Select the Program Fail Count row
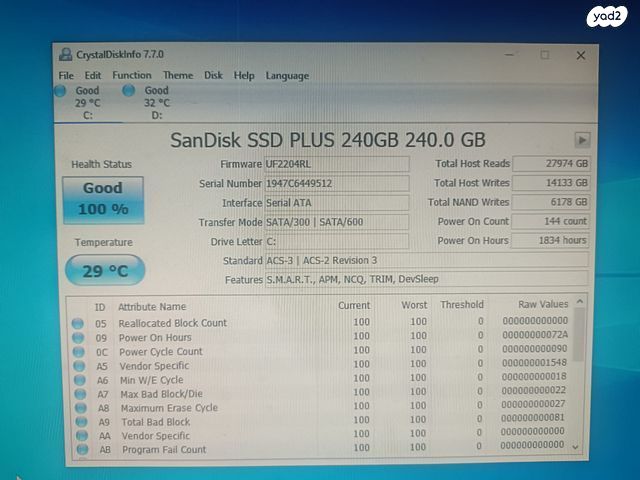The width and height of the screenshot is (640, 480). click(x=322, y=448)
